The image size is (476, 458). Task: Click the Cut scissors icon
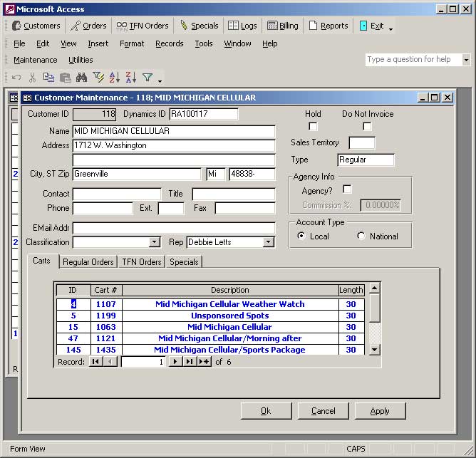pyautogui.click(x=32, y=78)
